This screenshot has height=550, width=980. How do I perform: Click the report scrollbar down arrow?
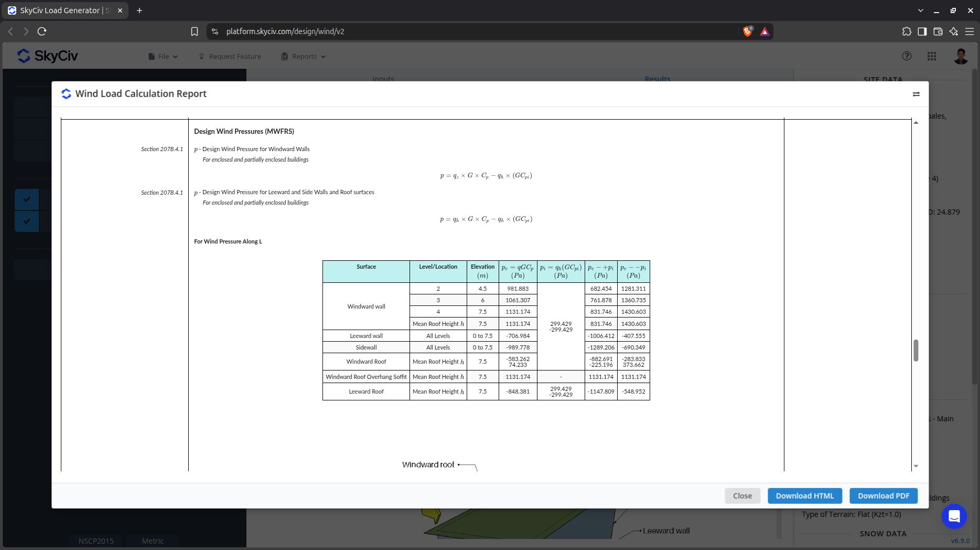click(916, 466)
